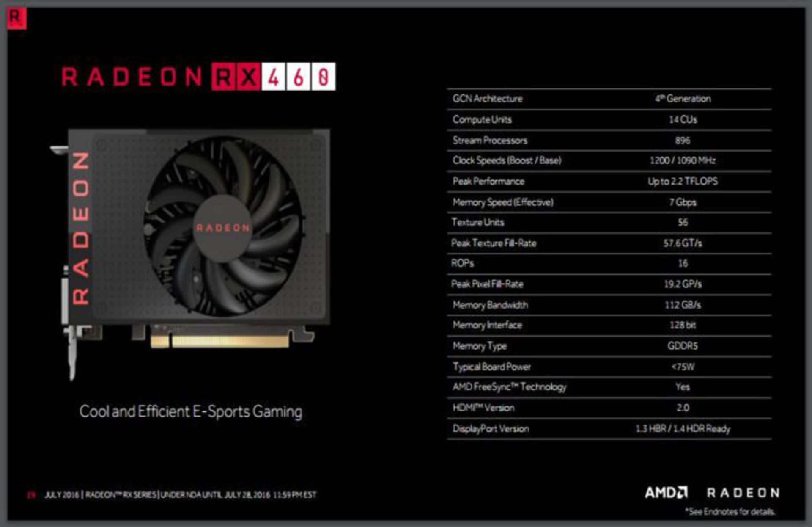The width and height of the screenshot is (812, 527).
Task: Select the Compute Units row label
Action: pyautogui.click(x=482, y=119)
